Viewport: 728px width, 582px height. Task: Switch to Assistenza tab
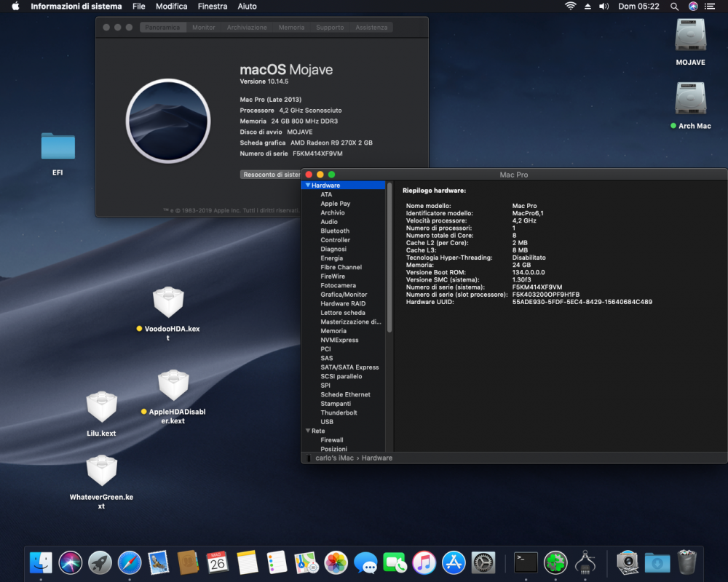tap(371, 28)
